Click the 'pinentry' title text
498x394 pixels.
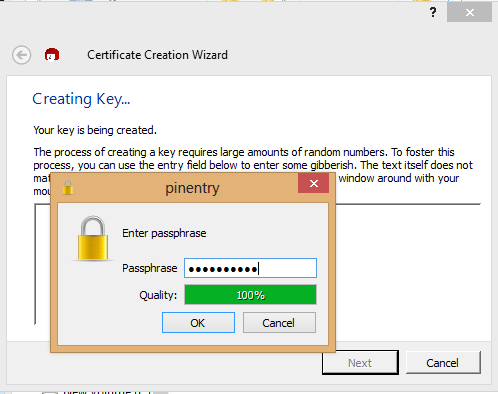tap(192, 188)
